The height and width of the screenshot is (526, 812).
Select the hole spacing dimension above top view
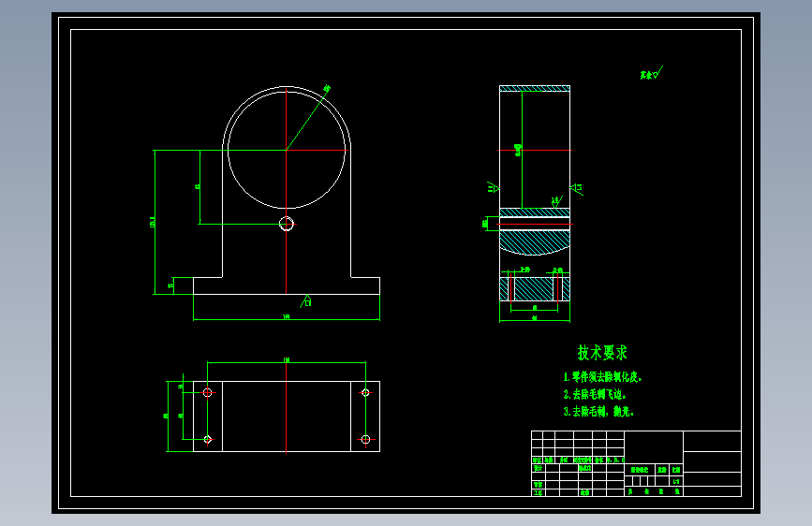(x=287, y=360)
